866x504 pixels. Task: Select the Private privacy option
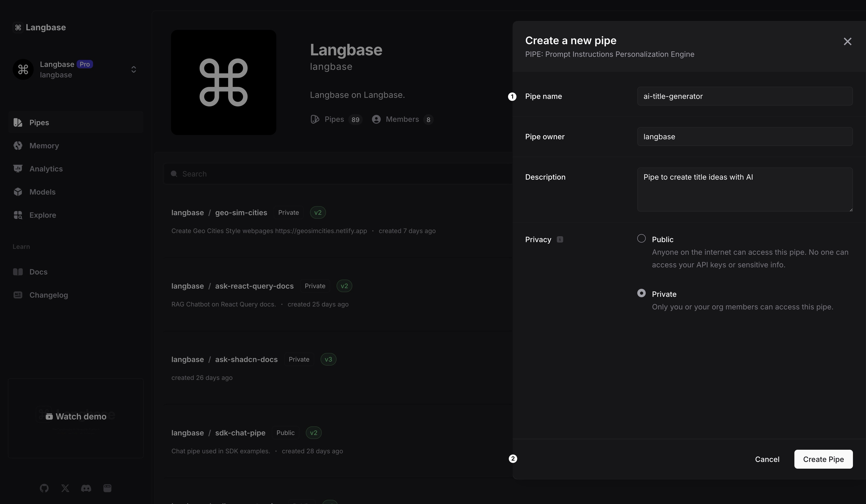(641, 293)
